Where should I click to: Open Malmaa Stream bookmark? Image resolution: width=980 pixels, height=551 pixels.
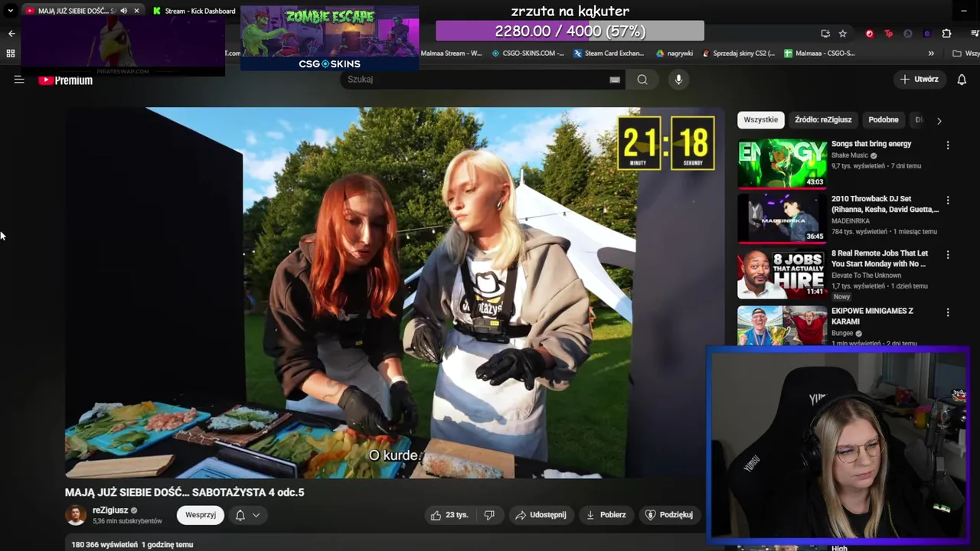[452, 54]
